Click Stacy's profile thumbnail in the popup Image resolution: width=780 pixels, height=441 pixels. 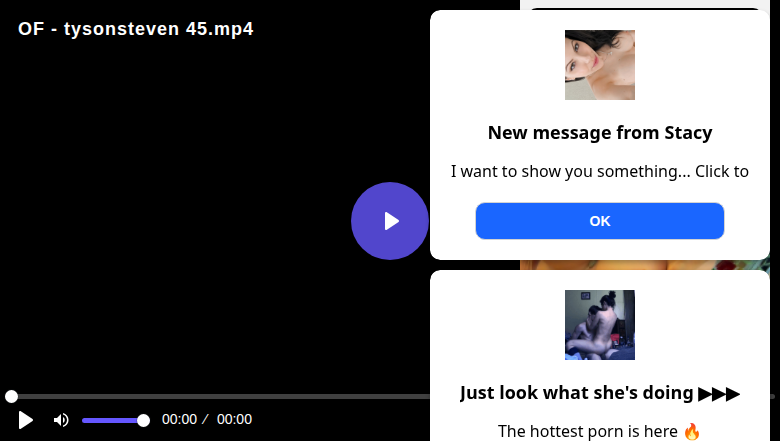pos(600,65)
